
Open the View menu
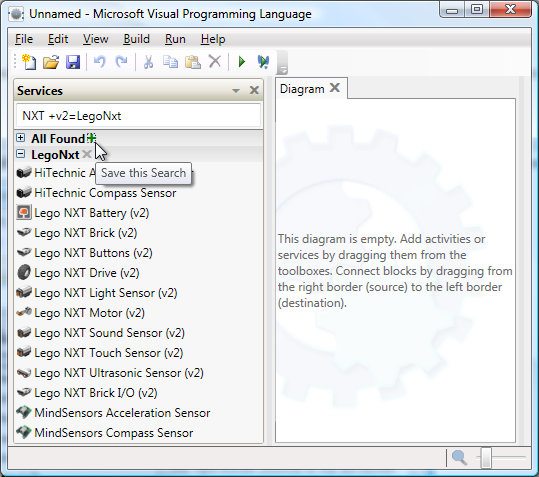pyautogui.click(x=96, y=39)
